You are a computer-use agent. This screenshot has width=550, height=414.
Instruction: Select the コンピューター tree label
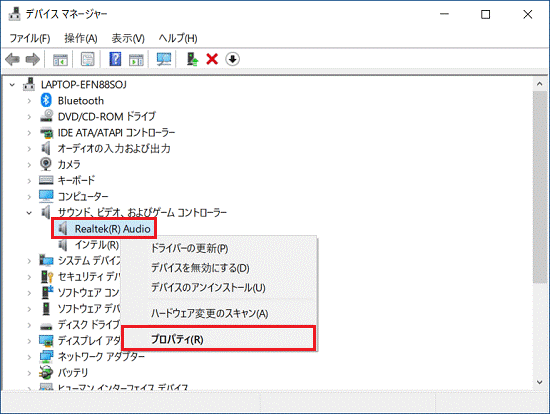83,196
